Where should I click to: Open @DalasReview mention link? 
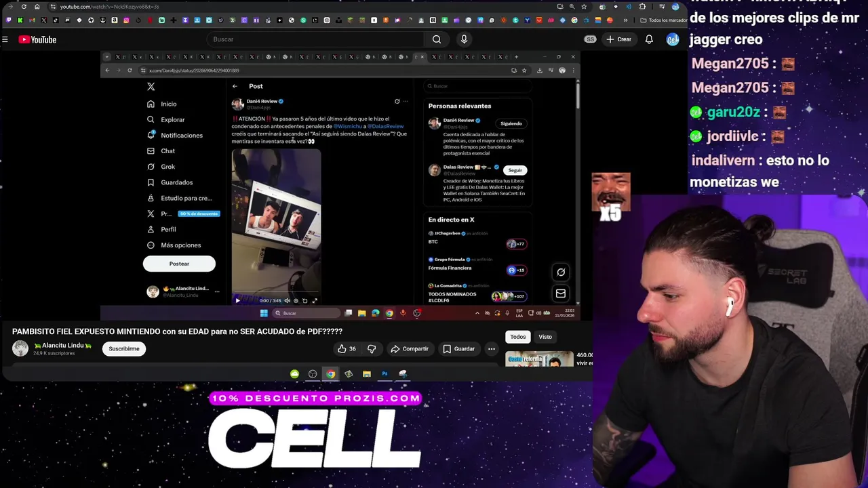(x=386, y=126)
